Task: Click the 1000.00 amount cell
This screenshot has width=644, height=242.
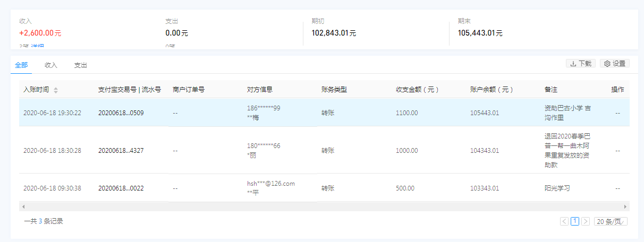Action: [406, 151]
